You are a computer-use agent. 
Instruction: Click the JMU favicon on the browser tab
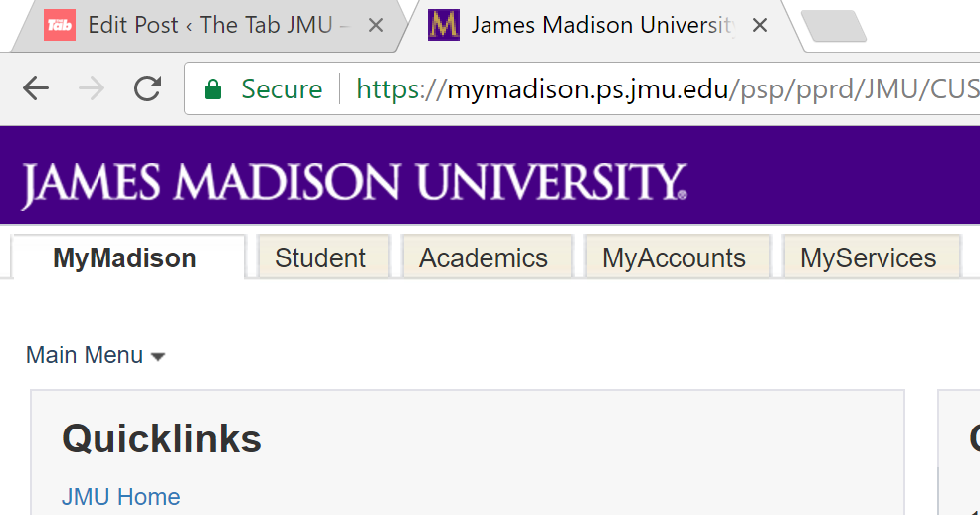pos(444,25)
